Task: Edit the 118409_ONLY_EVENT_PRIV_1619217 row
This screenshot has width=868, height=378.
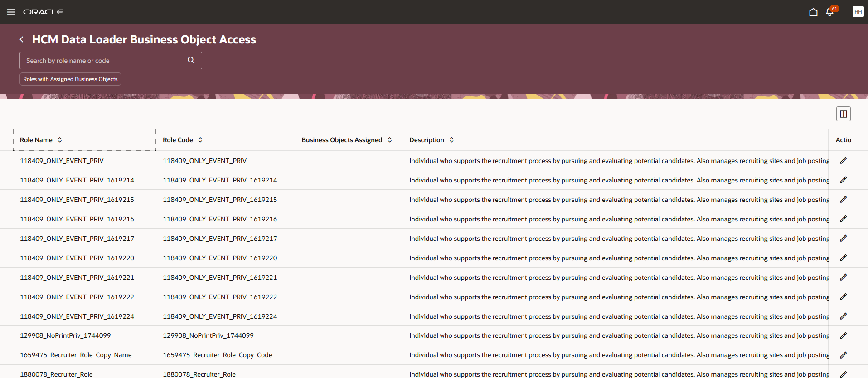Action: pos(843,239)
